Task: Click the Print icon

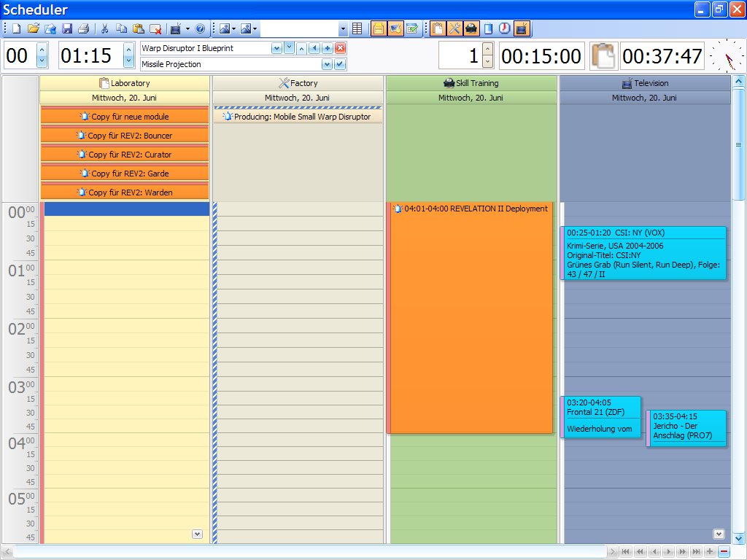Action: click(84, 29)
